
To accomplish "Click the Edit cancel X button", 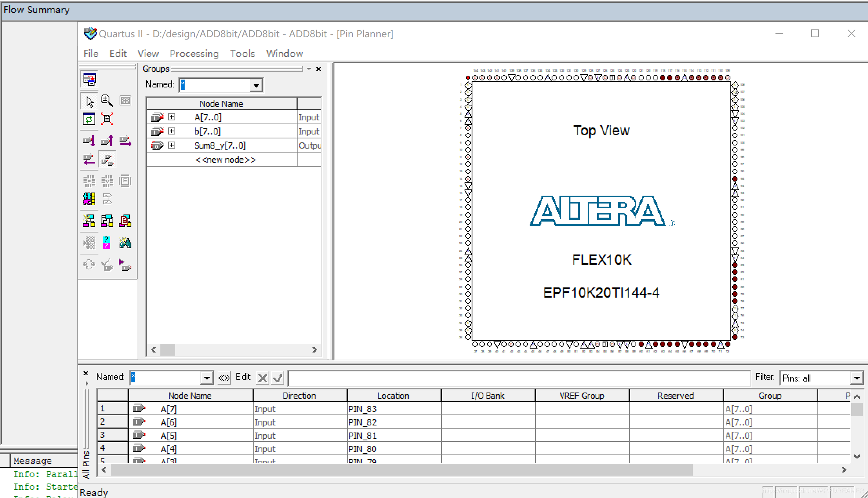I will 263,378.
